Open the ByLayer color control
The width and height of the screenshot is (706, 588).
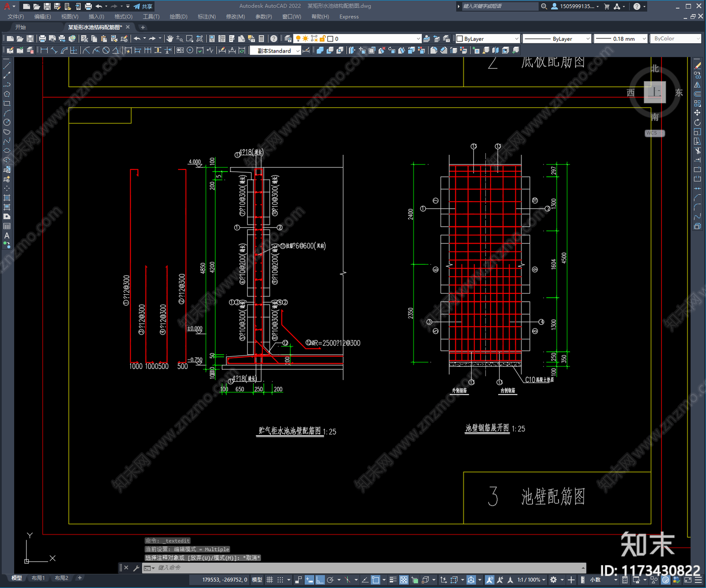488,39
